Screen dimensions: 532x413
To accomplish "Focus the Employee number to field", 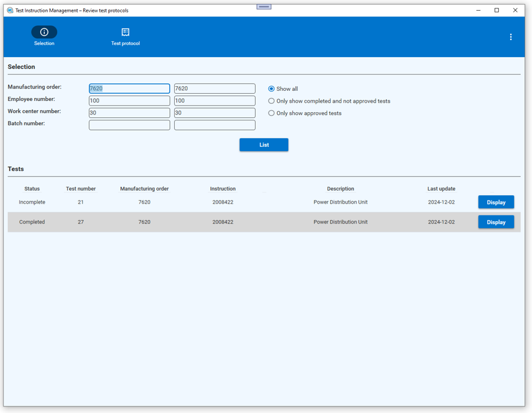I will point(215,101).
